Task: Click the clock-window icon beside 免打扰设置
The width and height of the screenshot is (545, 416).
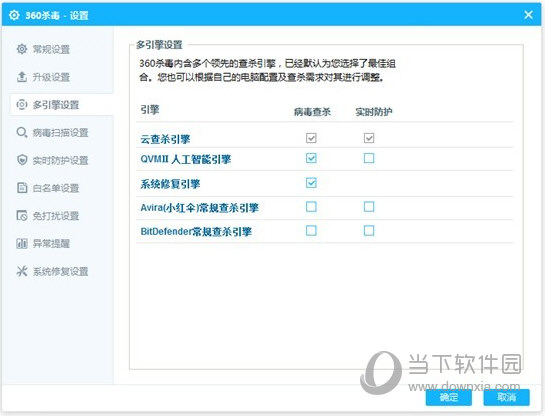Action: click(22, 216)
